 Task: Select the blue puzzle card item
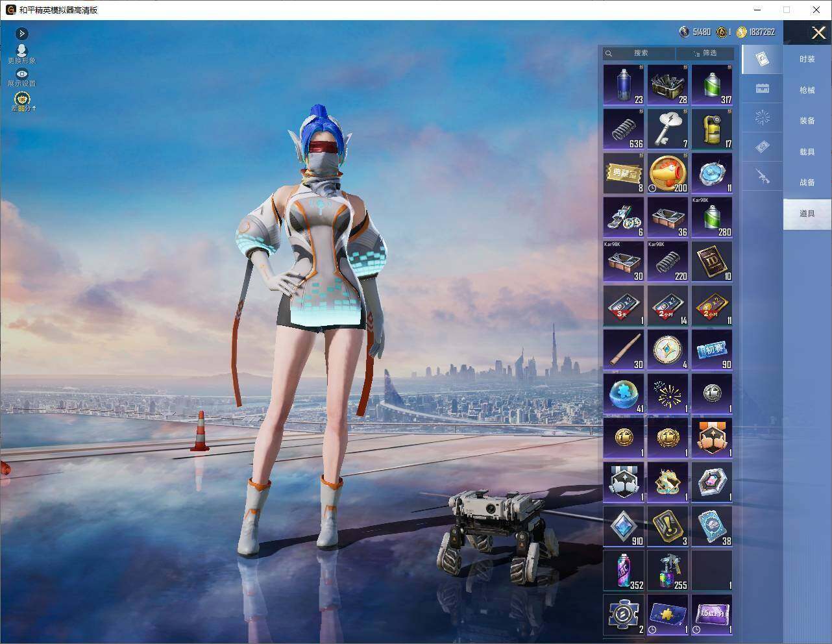[x=668, y=614]
